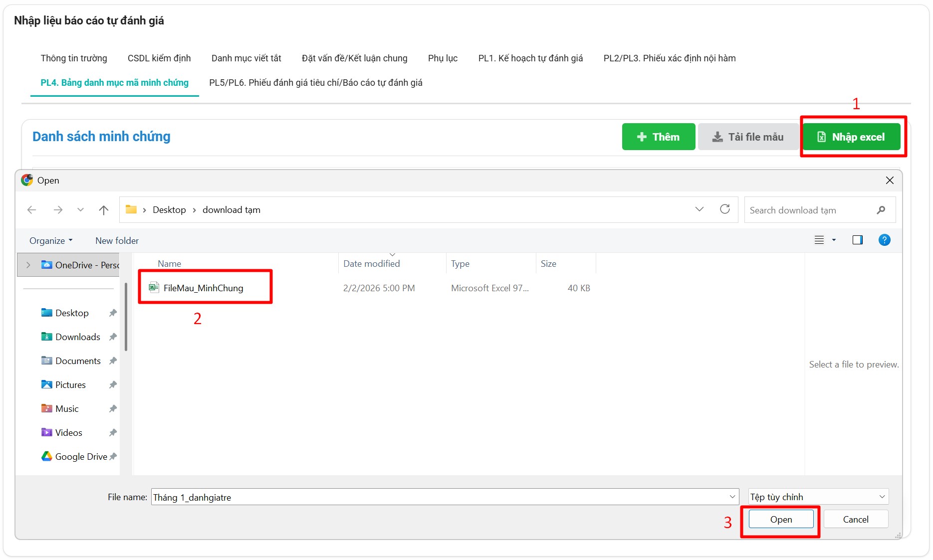Toggle the preview pane icon
933x560 pixels.
click(857, 240)
